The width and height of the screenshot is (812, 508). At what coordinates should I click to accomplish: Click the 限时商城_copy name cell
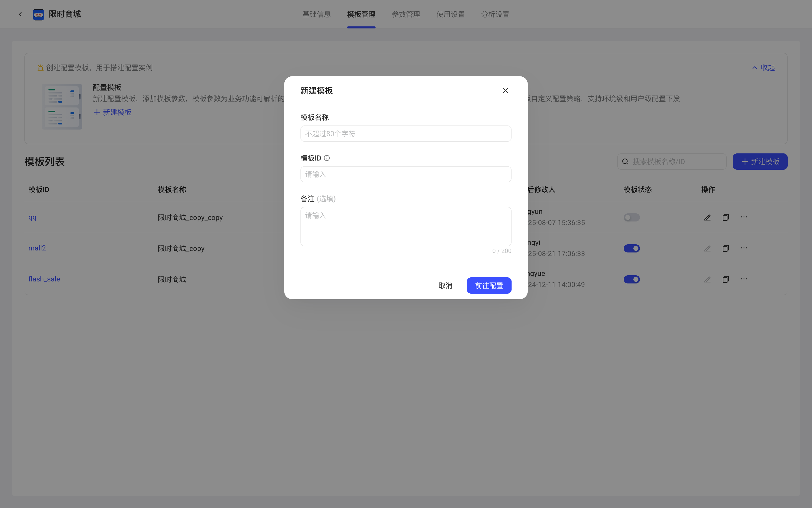181,248
